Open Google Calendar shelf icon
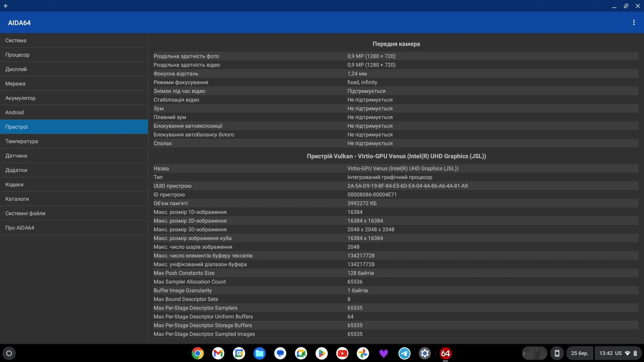 (x=239, y=353)
